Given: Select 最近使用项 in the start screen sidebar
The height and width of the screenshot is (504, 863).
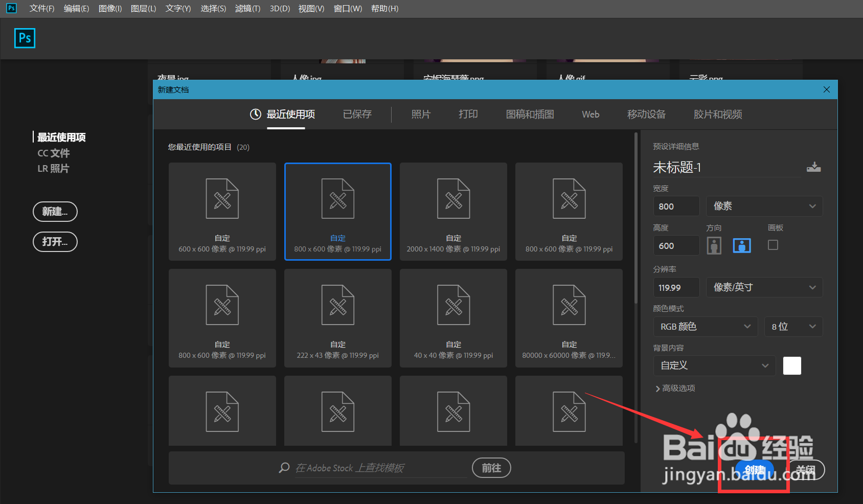Looking at the screenshot, I should (x=61, y=137).
